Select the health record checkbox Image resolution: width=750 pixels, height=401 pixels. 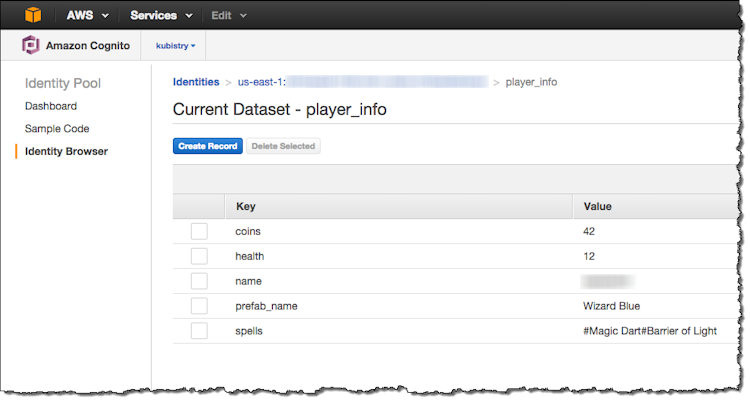tap(199, 256)
